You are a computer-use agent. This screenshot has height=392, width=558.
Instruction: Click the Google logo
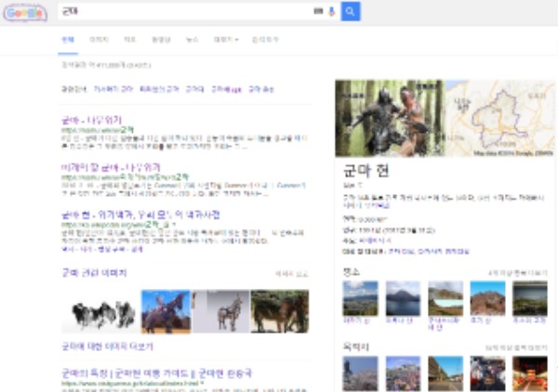point(25,12)
